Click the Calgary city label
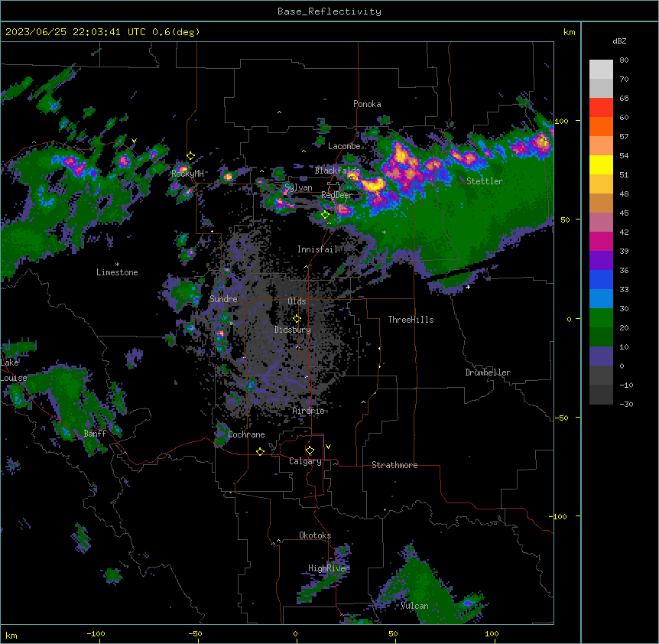 click(x=305, y=461)
